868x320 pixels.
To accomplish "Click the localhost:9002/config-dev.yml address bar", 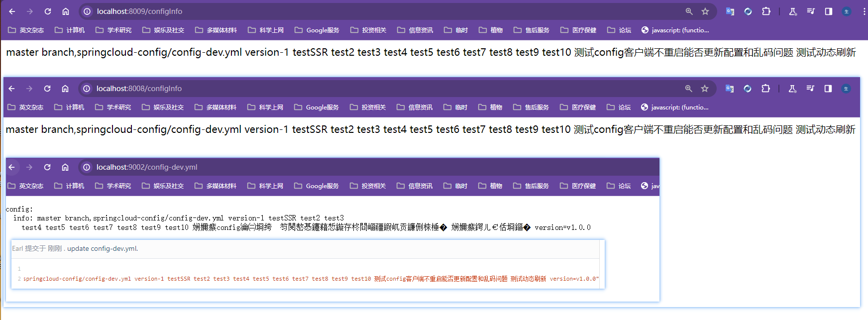I will [x=299, y=167].
